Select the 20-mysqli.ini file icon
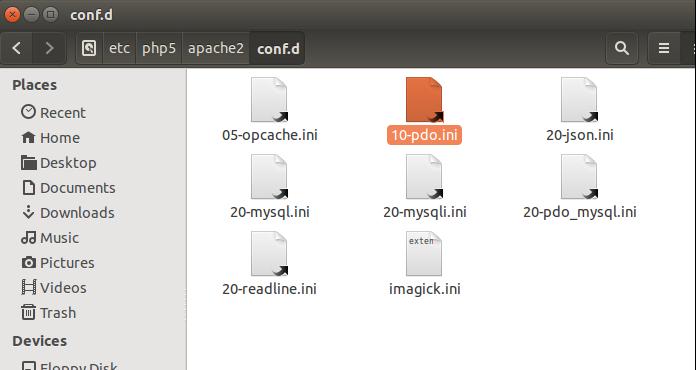This screenshot has height=370, width=696. pyautogui.click(x=424, y=177)
